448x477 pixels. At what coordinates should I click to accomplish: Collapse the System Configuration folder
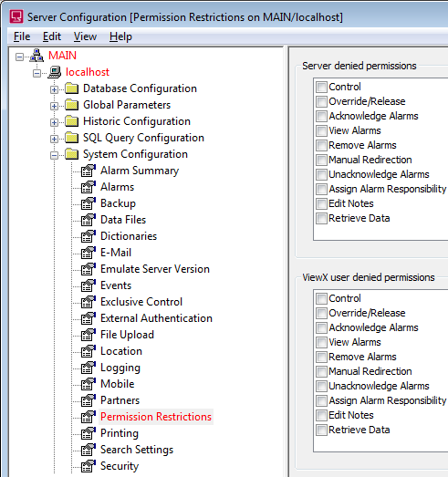click(54, 155)
